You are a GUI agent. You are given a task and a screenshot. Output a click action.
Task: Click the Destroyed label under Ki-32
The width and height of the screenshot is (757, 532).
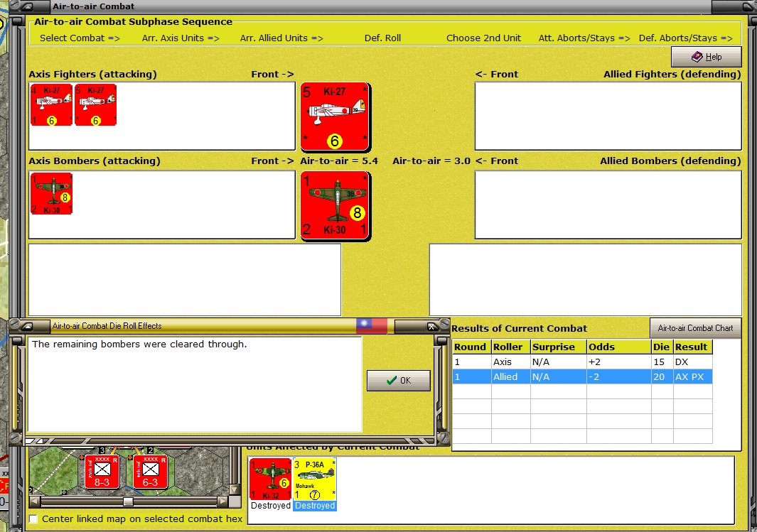[271, 506]
